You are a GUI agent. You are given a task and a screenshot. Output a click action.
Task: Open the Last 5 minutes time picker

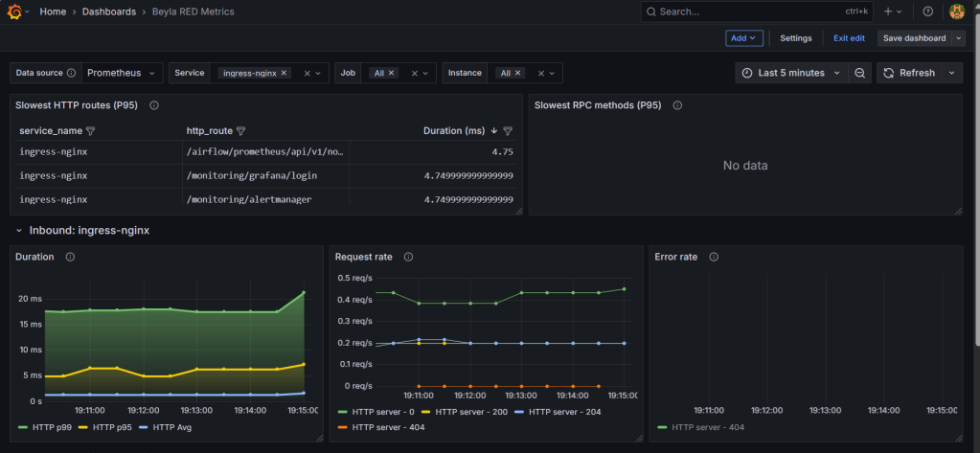click(790, 73)
